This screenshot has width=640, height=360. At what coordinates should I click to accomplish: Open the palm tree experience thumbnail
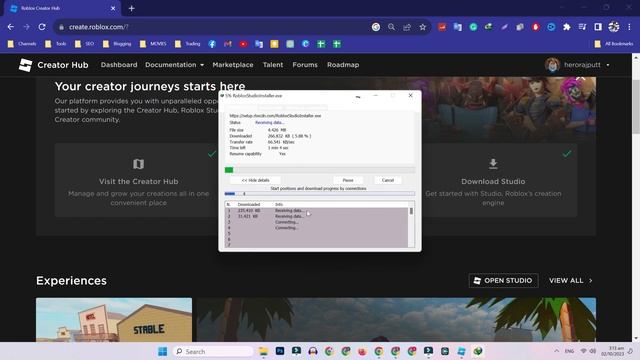(x=396, y=320)
